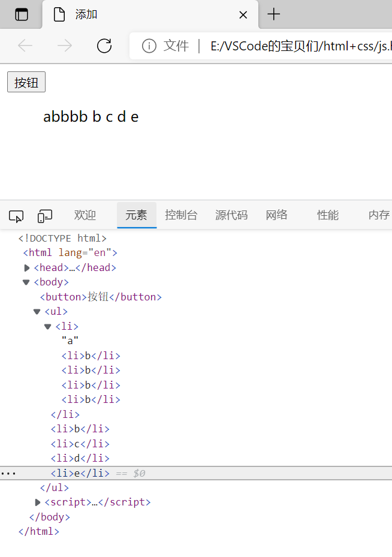The width and height of the screenshot is (392, 557).
Task: Activate the inspect element picker tool
Action: (x=16, y=216)
